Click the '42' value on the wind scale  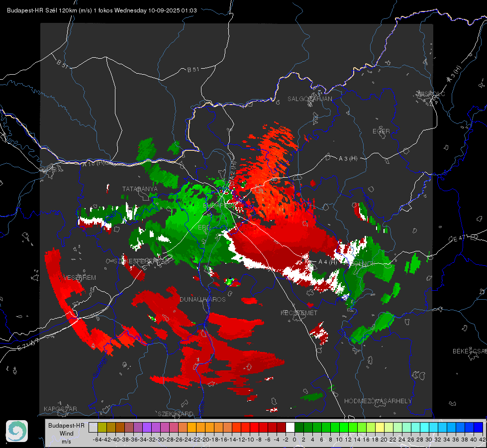tap(483, 440)
